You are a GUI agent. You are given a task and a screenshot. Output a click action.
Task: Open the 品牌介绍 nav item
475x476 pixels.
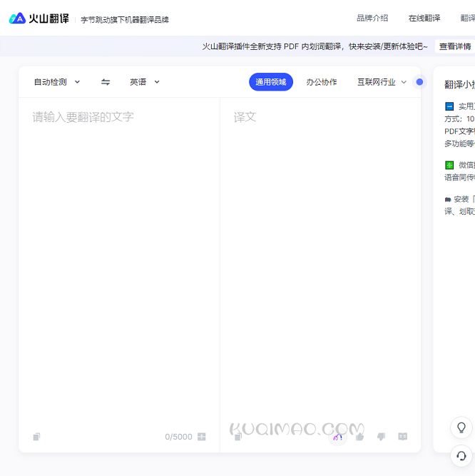372,19
